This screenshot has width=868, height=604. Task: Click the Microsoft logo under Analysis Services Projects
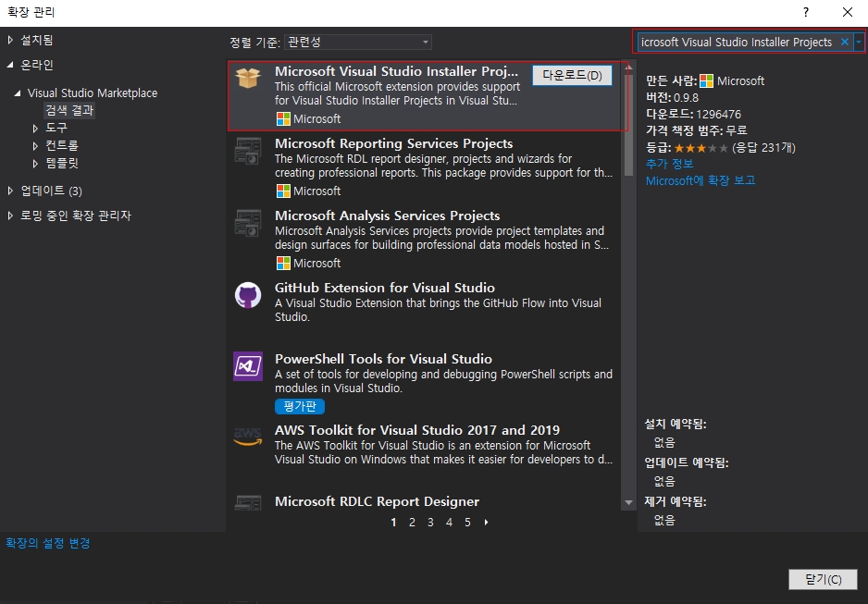283,264
